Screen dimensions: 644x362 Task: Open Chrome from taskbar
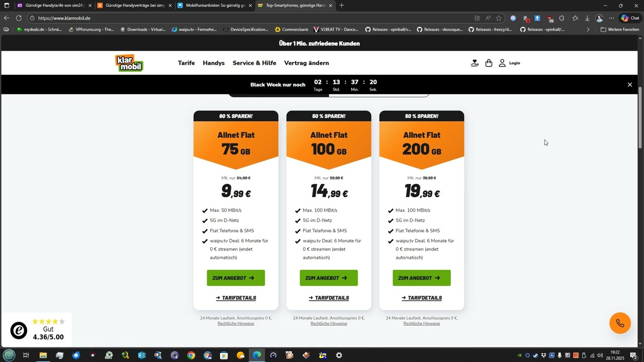pos(191,355)
